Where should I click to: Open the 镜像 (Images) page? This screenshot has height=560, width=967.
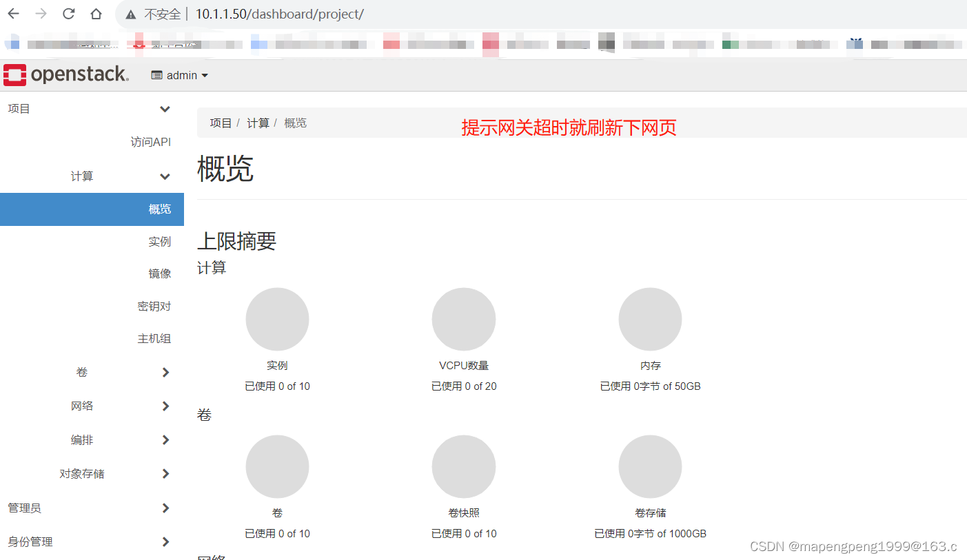tap(160, 273)
